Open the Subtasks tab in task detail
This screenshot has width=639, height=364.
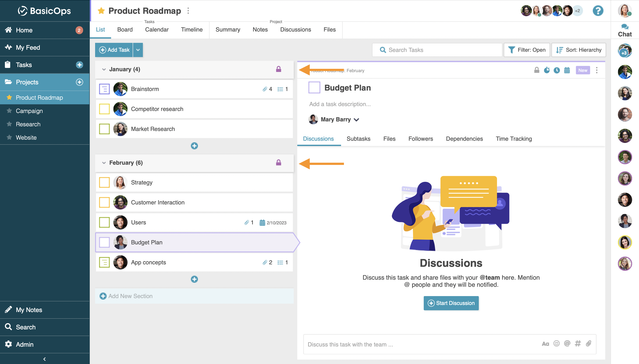[358, 139]
